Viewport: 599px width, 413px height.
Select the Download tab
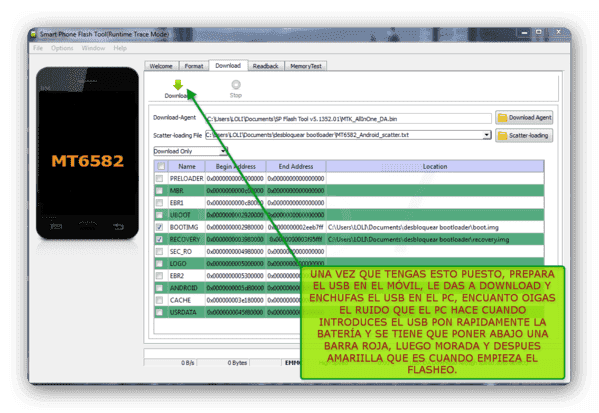click(228, 65)
